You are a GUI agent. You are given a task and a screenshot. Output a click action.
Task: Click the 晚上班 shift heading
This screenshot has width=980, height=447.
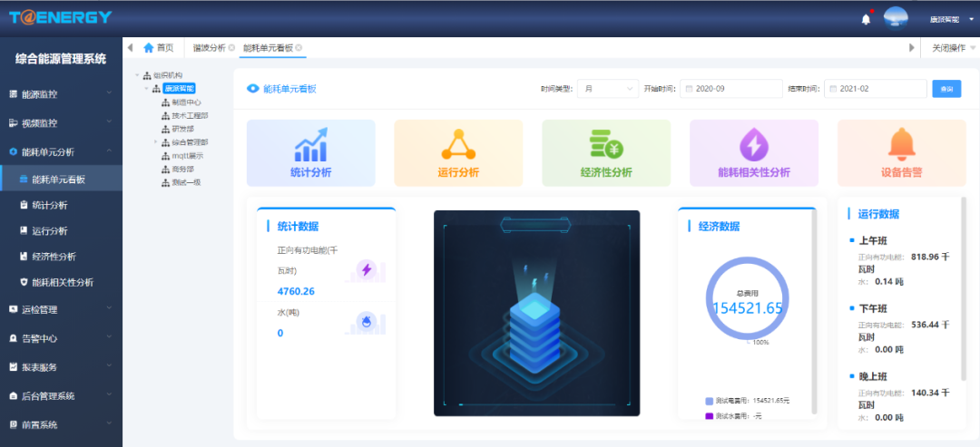point(873,376)
